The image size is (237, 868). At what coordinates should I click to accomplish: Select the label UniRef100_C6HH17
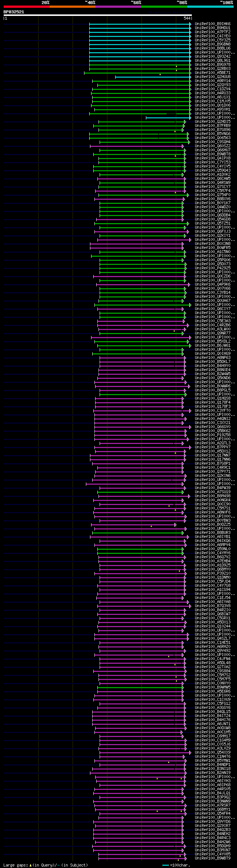click(x=213, y=736)
